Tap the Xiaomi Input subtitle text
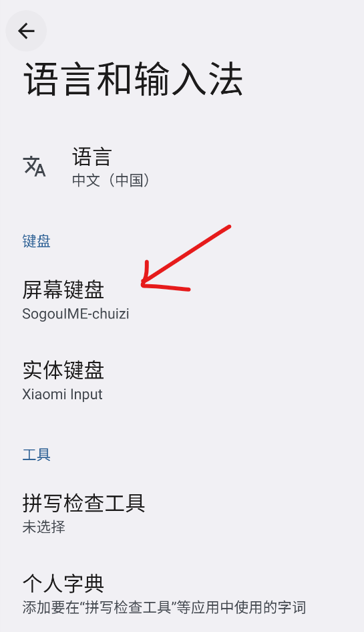This screenshot has width=364, height=632. click(x=62, y=394)
